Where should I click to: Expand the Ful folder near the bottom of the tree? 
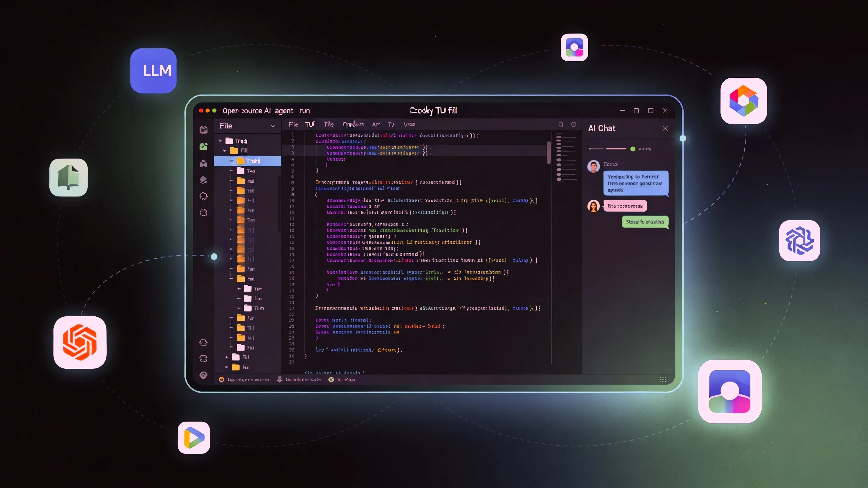point(226,357)
